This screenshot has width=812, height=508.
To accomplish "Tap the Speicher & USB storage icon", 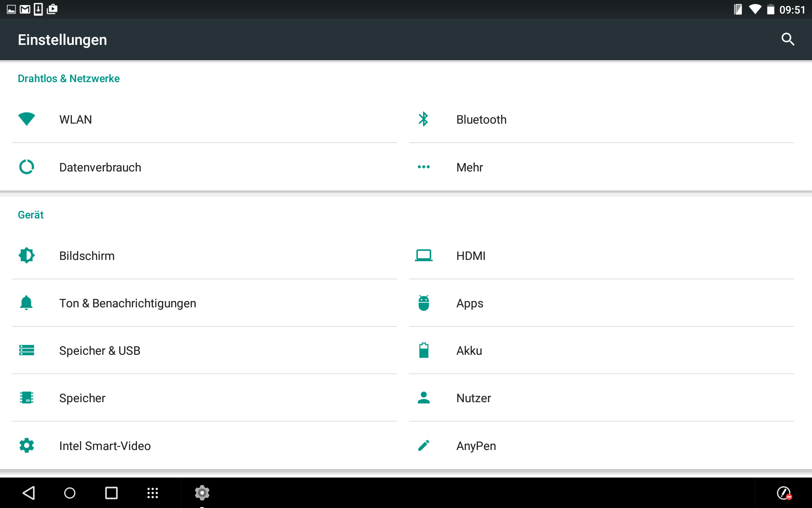I will click(27, 350).
